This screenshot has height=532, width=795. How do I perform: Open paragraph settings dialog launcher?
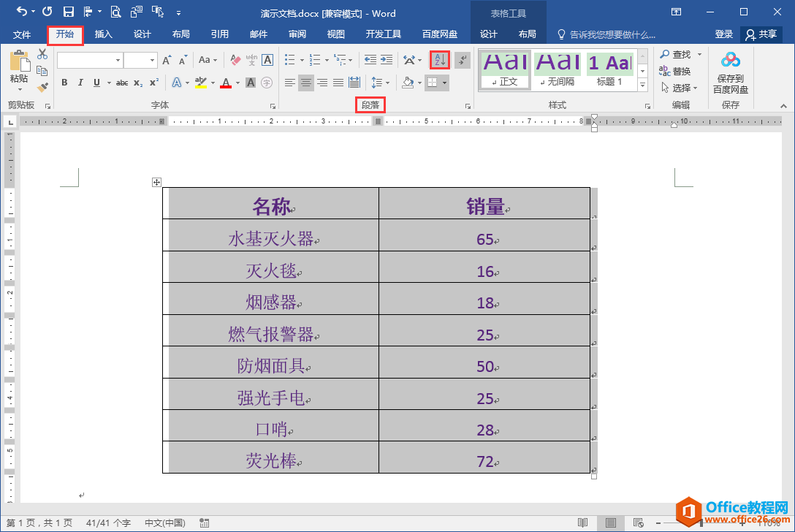(468, 106)
